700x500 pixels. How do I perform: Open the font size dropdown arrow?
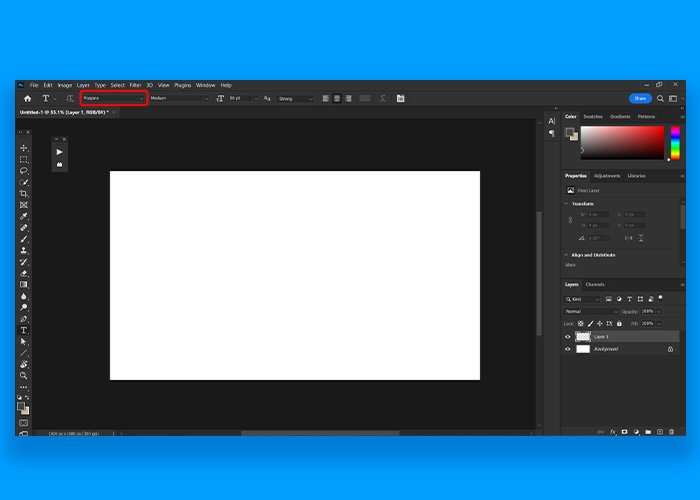[x=256, y=99]
